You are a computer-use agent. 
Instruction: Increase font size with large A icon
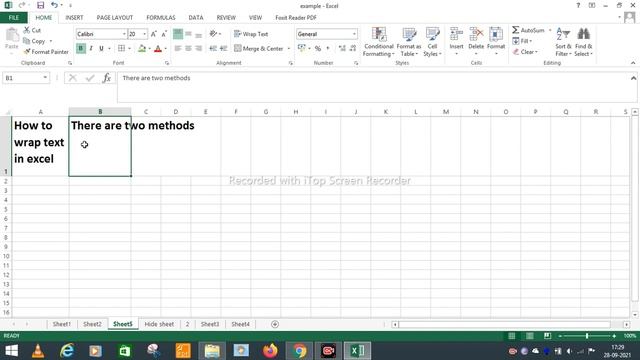pyautogui.click(x=153, y=34)
